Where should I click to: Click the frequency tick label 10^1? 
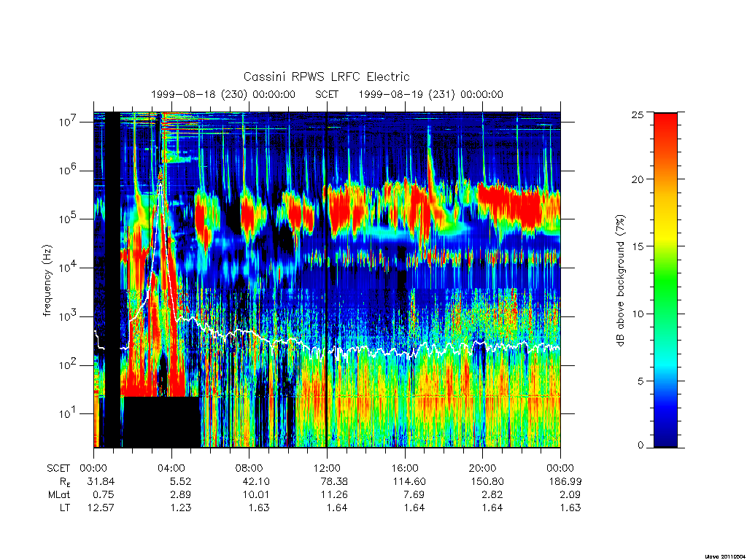(69, 413)
